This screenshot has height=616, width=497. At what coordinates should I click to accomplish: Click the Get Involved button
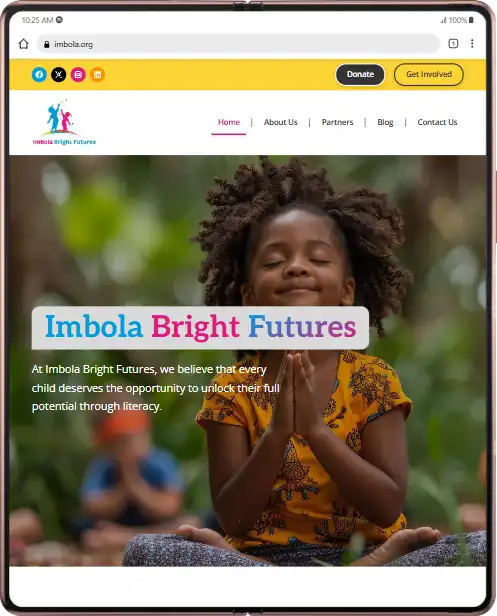pos(429,74)
